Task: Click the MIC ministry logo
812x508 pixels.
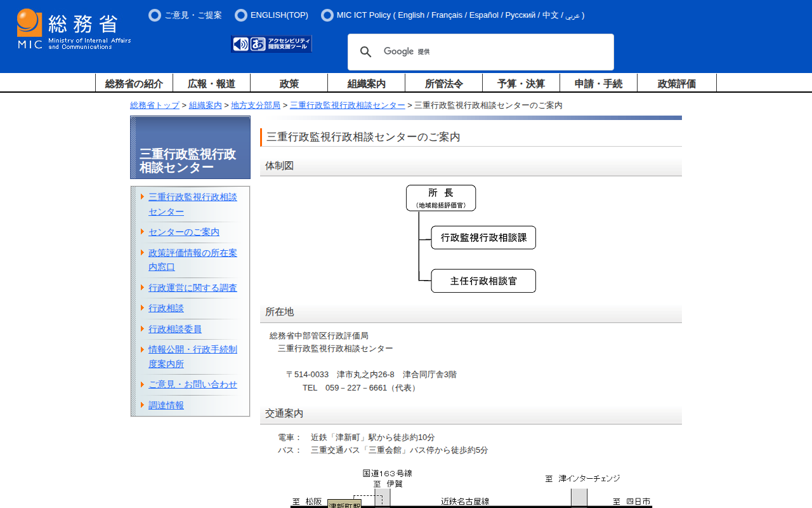Action: coord(74,29)
